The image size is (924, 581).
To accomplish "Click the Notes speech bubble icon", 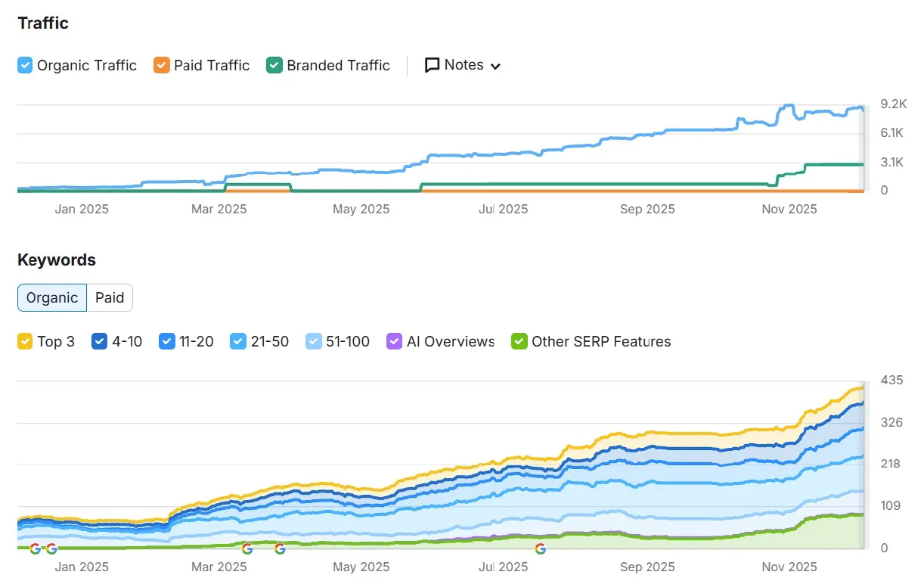I will (433, 65).
